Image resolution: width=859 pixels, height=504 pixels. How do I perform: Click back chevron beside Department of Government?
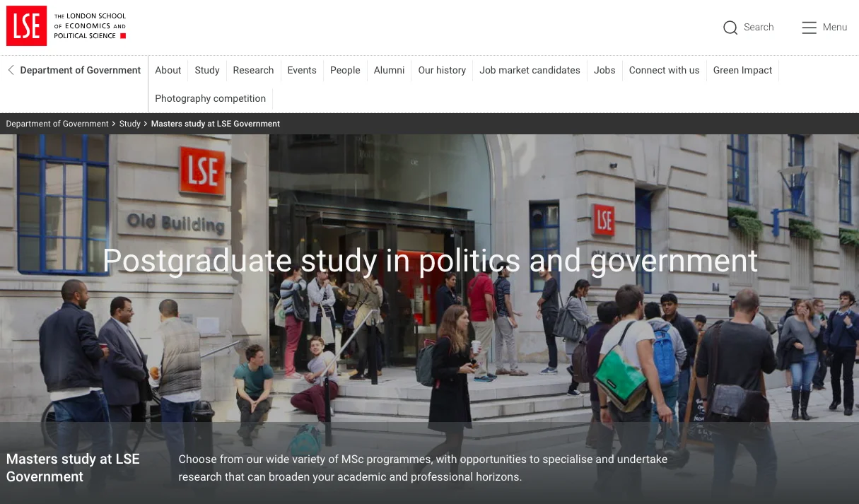pyautogui.click(x=11, y=70)
